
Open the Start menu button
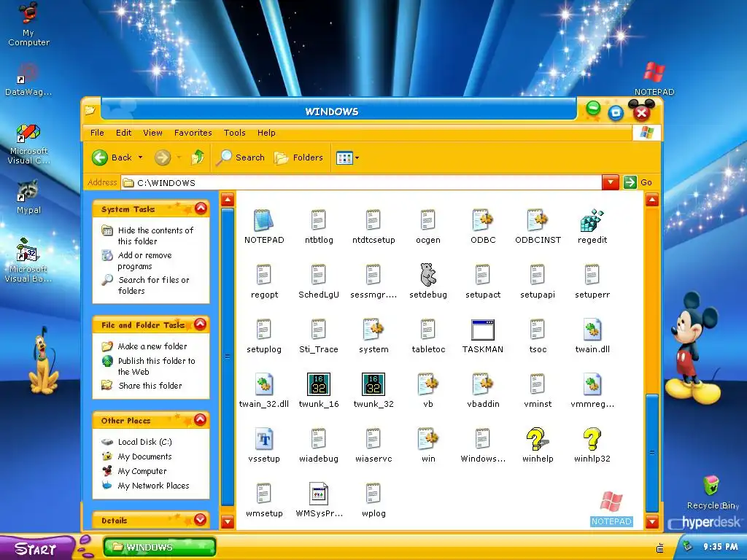click(x=36, y=548)
